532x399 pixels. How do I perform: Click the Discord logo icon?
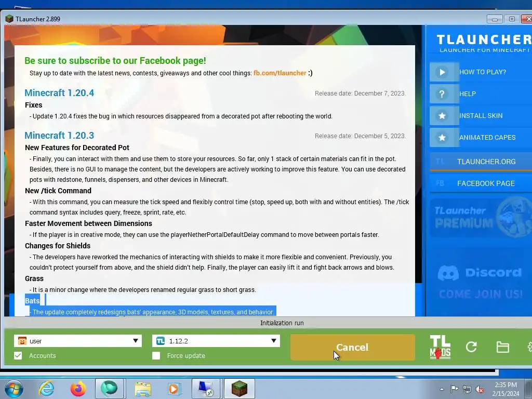[x=448, y=273]
